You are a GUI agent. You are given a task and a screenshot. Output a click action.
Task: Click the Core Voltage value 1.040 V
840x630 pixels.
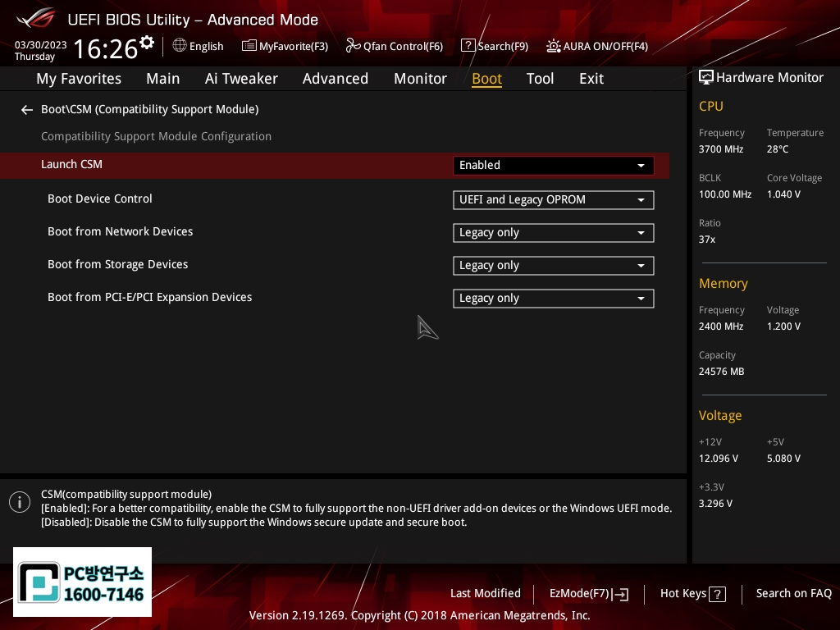click(x=783, y=194)
